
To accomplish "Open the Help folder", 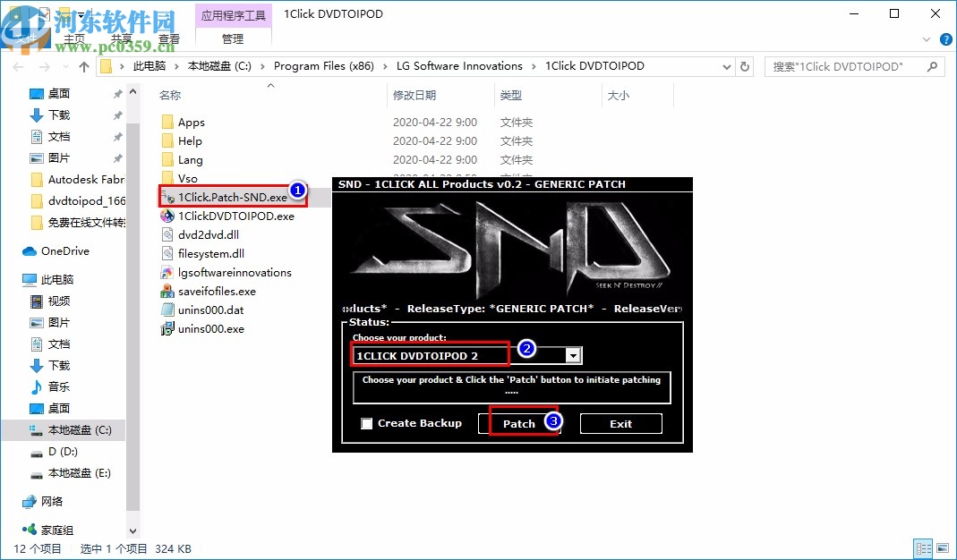I will [x=190, y=140].
